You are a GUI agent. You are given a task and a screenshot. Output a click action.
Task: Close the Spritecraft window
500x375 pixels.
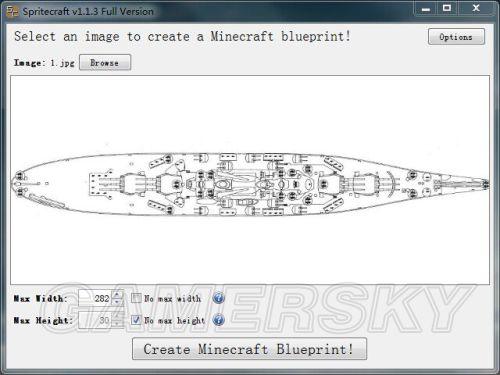(476, 9)
